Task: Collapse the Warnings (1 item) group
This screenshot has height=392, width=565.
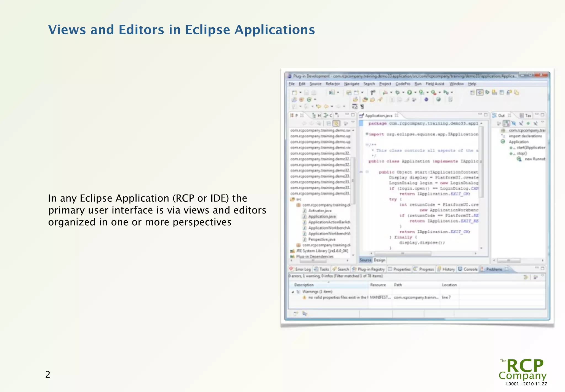Action: tap(293, 292)
